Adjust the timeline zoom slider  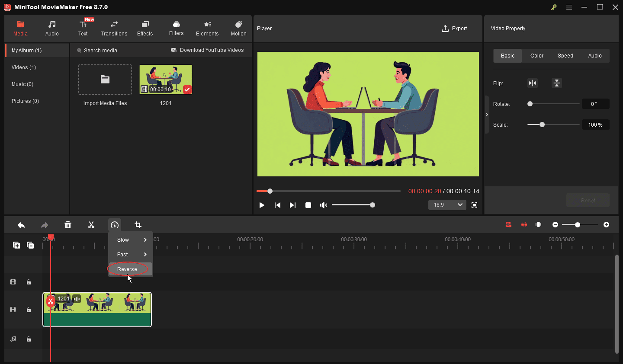(x=580, y=225)
